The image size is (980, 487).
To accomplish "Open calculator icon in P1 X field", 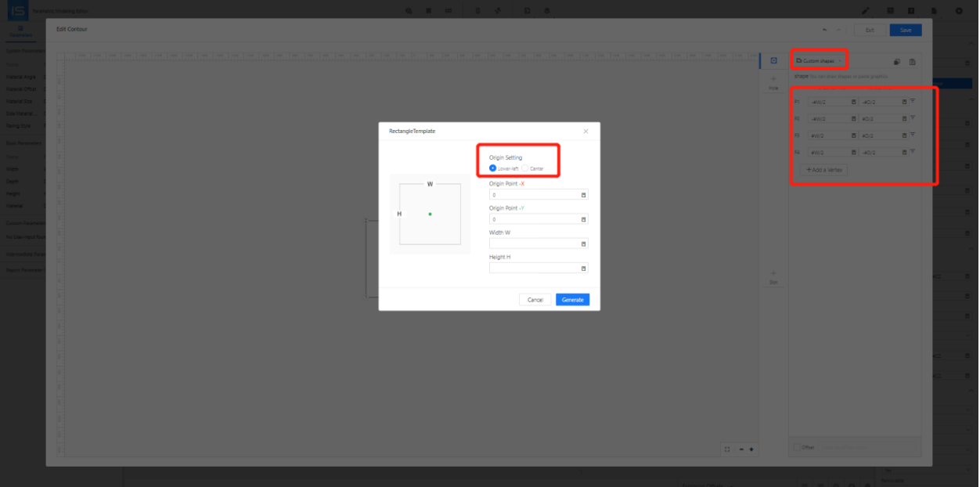I will [x=853, y=102].
